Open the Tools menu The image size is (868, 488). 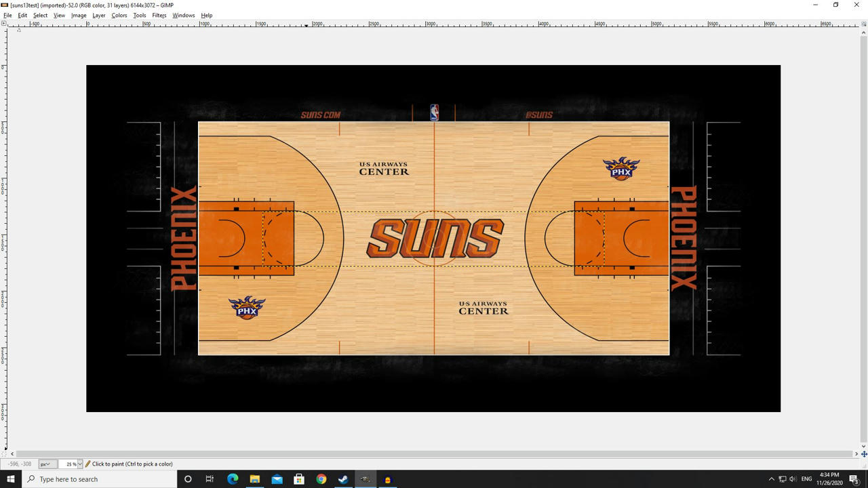coord(140,15)
